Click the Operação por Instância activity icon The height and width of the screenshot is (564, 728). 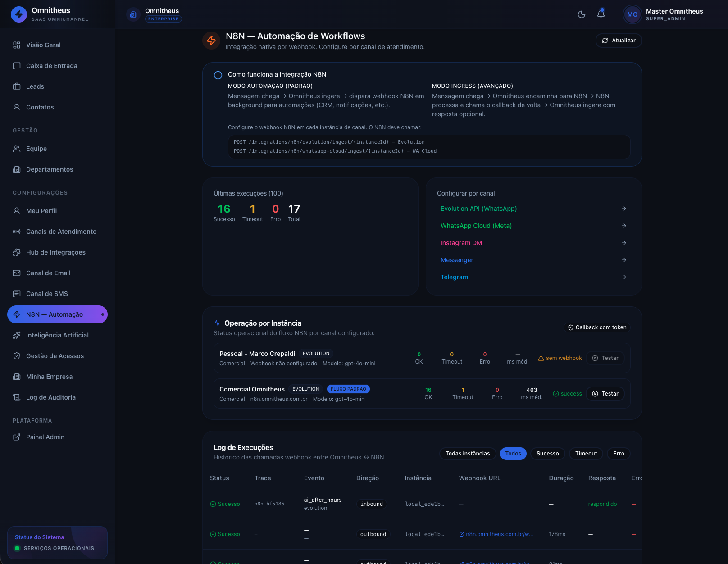point(217,323)
